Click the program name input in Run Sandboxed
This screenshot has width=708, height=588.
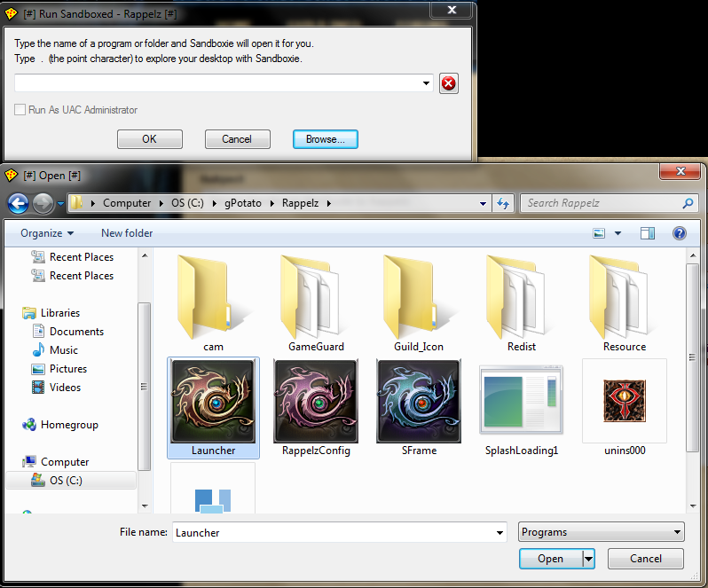coord(216,83)
